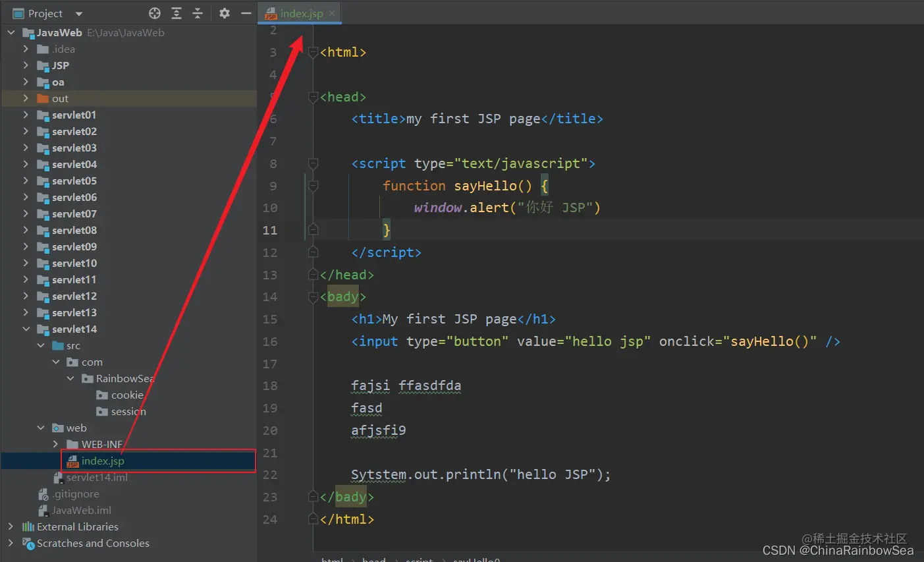The height and width of the screenshot is (562, 924).
Task: Select the cookie package
Action: pos(127,395)
